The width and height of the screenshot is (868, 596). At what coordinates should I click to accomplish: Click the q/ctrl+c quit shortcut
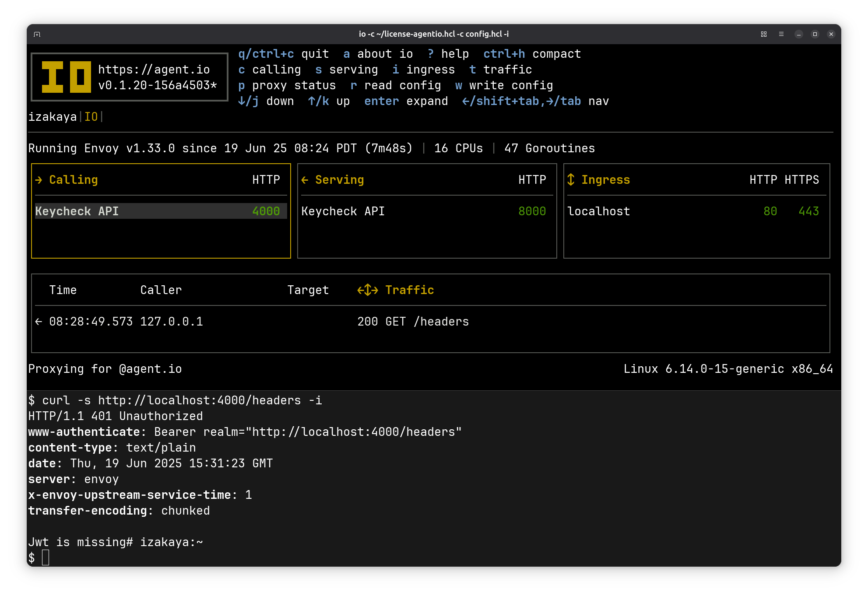(x=284, y=54)
